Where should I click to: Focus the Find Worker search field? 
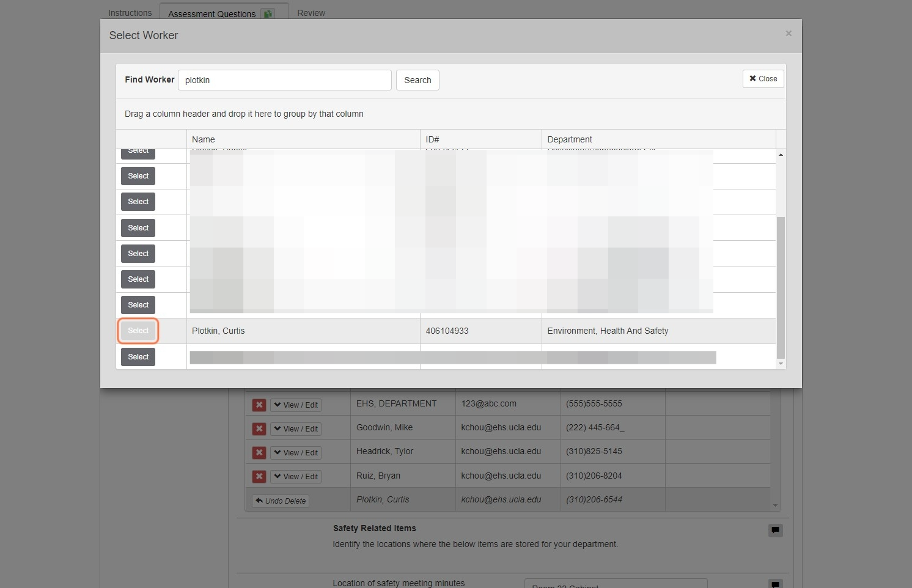285,80
